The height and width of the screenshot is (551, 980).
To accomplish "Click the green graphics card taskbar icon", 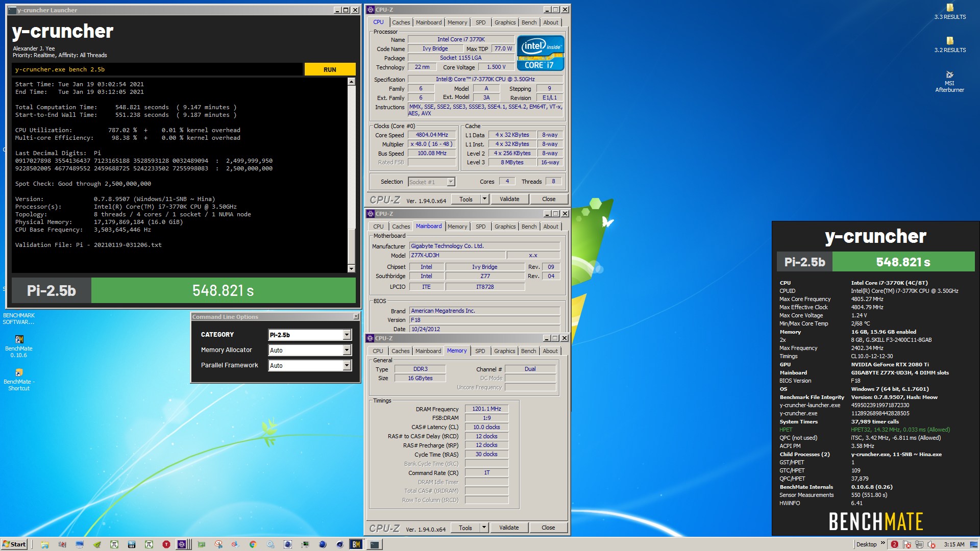I will point(202,544).
